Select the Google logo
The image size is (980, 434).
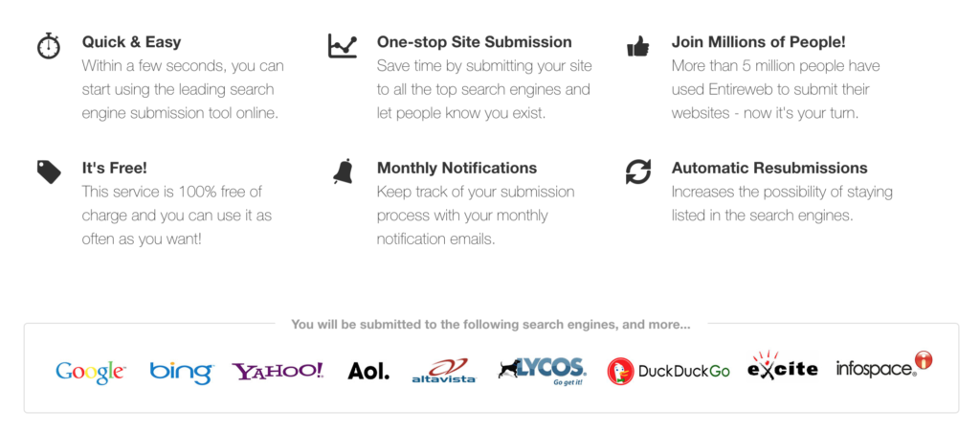click(91, 372)
